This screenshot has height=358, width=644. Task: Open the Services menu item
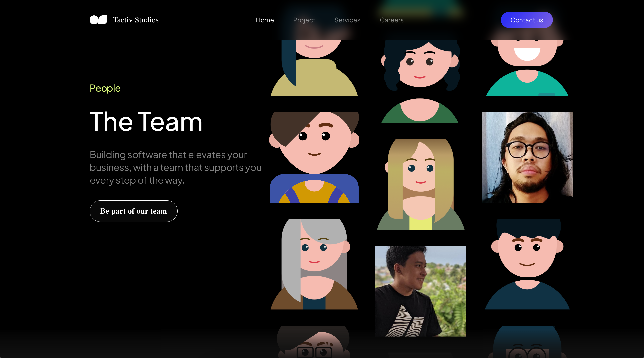pyautogui.click(x=347, y=20)
